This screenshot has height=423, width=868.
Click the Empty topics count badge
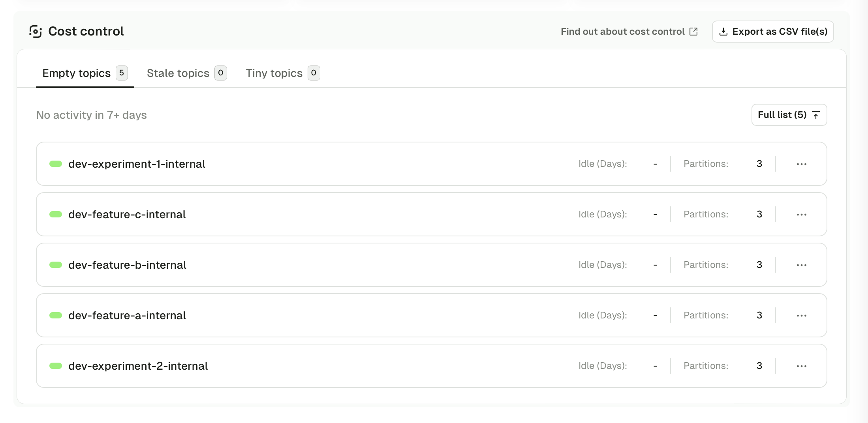click(x=122, y=73)
